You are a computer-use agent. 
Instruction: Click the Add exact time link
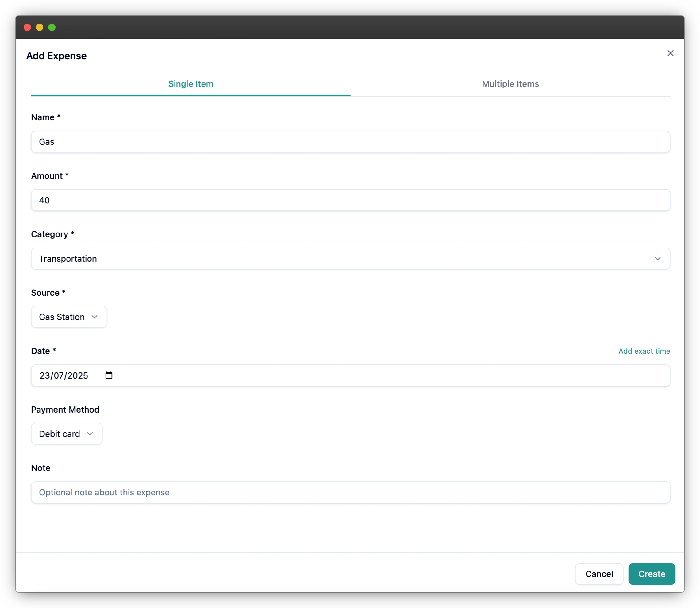pyautogui.click(x=644, y=351)
